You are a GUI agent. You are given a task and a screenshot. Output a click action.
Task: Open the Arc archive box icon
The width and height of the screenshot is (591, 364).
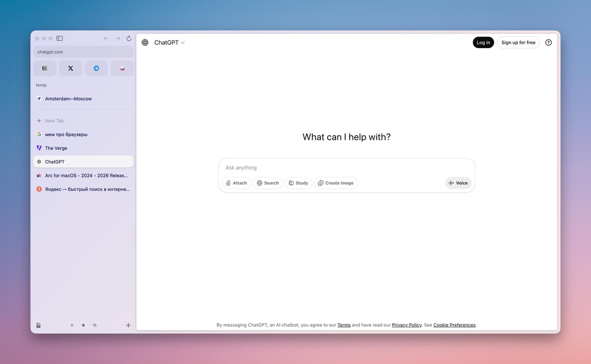click(39, 325)
